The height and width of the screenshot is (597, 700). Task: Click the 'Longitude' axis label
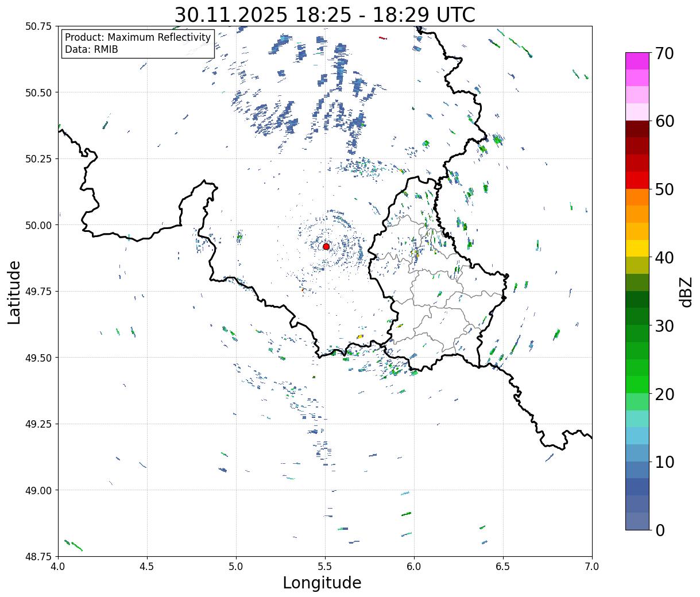tap(322, 583)
